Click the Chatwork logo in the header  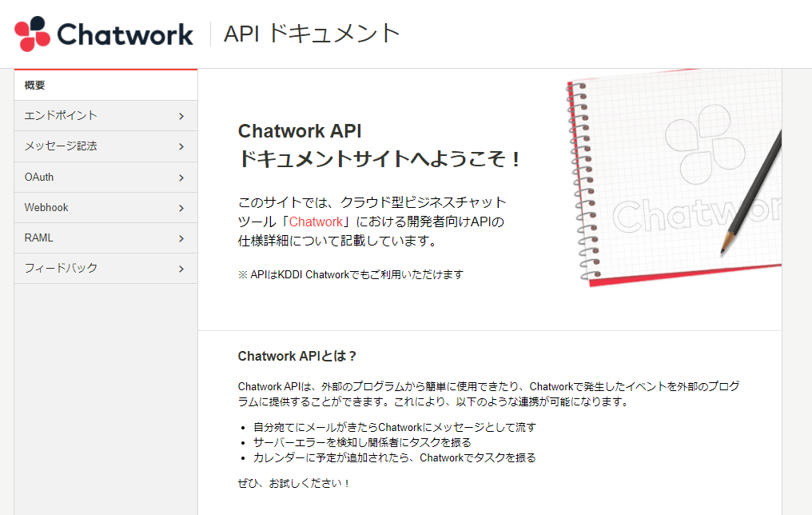(104, 34)
